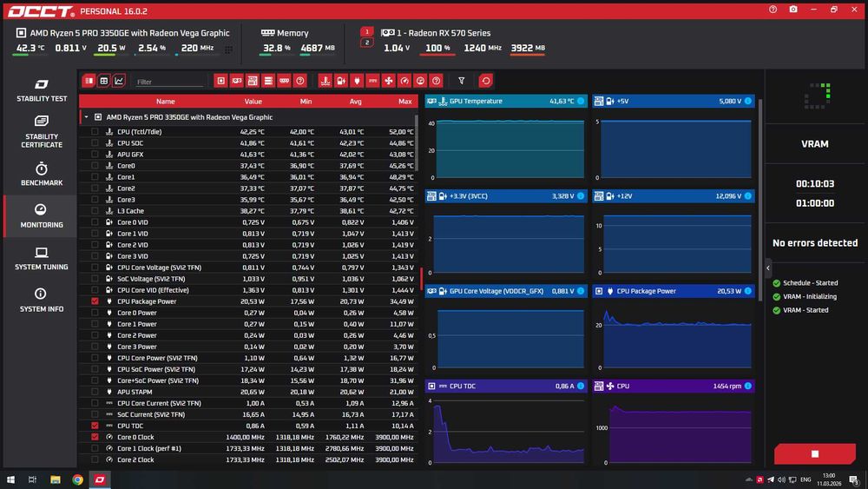Toggle the fan sensor type filter
Screen dimensions: 868x489
click(x=389, y=81)
